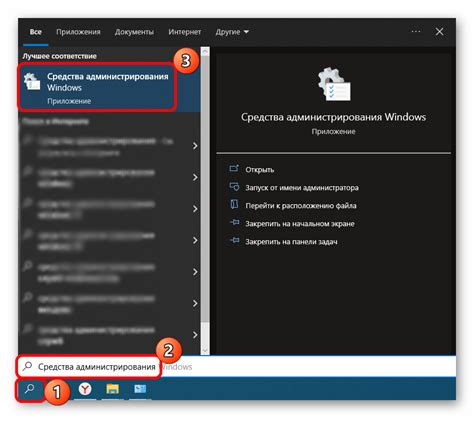Expand the second web result chevron
The height and width of the screenshot is (426, 474).
click(195, 177)
